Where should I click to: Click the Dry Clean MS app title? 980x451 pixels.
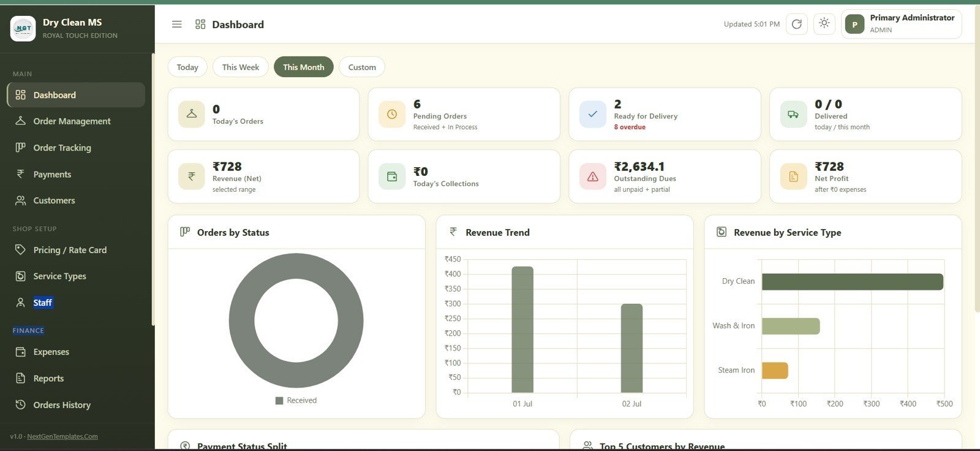coord(72,22)
